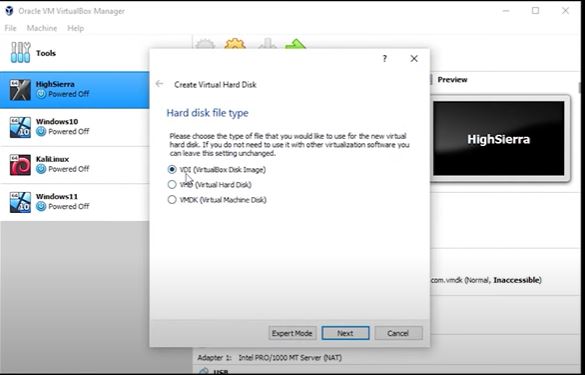Screen dimensions: 585x375
Task: Select the Windows10 virtual machine
Action: click(x=75, y=127)
